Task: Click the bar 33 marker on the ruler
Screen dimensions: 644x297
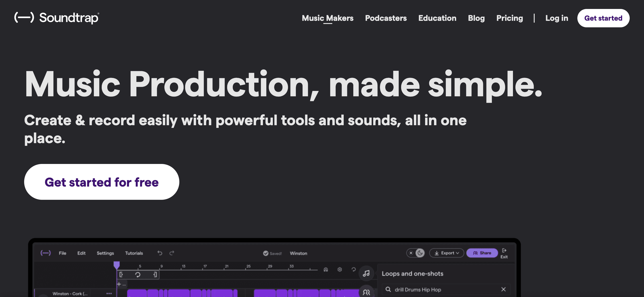Action: 292,266
